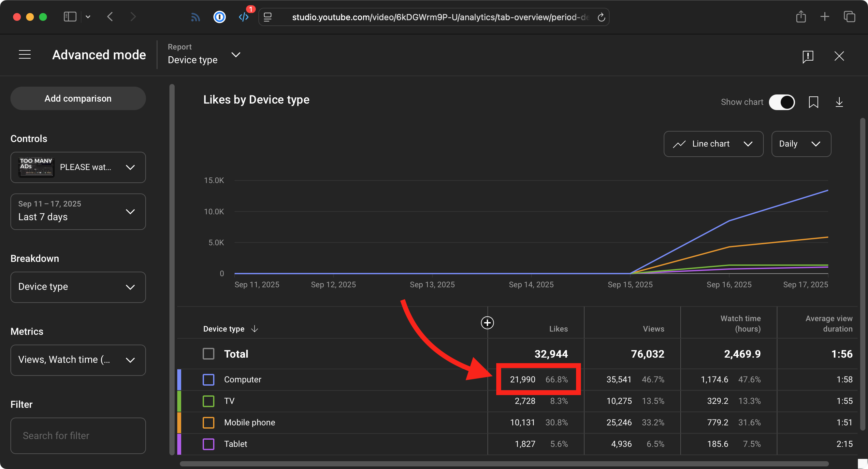Viewport: 868px width, 469px height.
Task: Click the Views column header
Action: 653,329
